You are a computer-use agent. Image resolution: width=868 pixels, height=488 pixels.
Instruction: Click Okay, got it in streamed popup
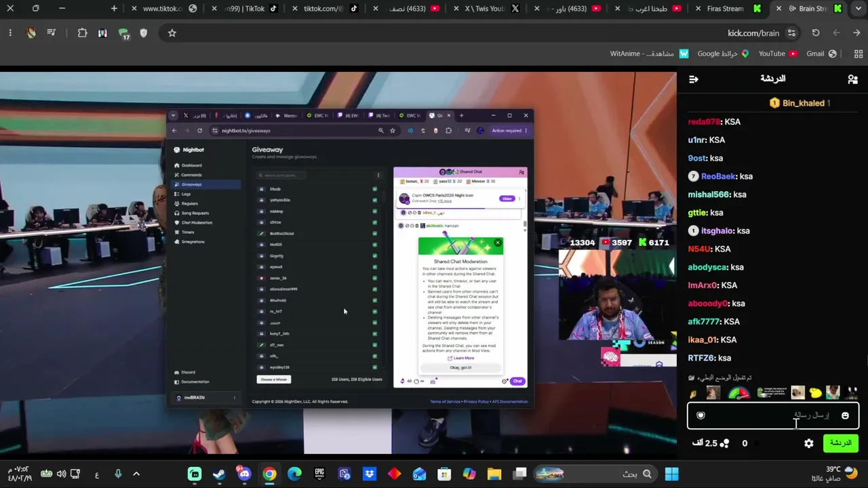point(460,367)
